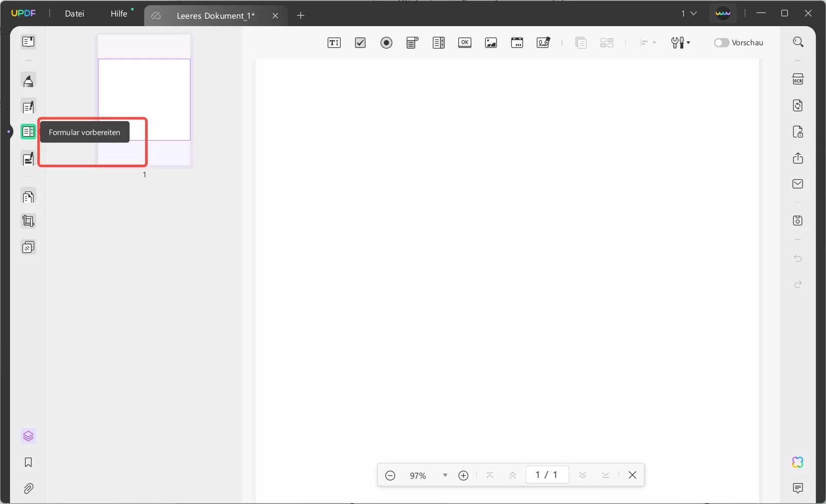Open the form tools wrench dropdown
This screenshot has width=826, height=504.
pos(680,43)
